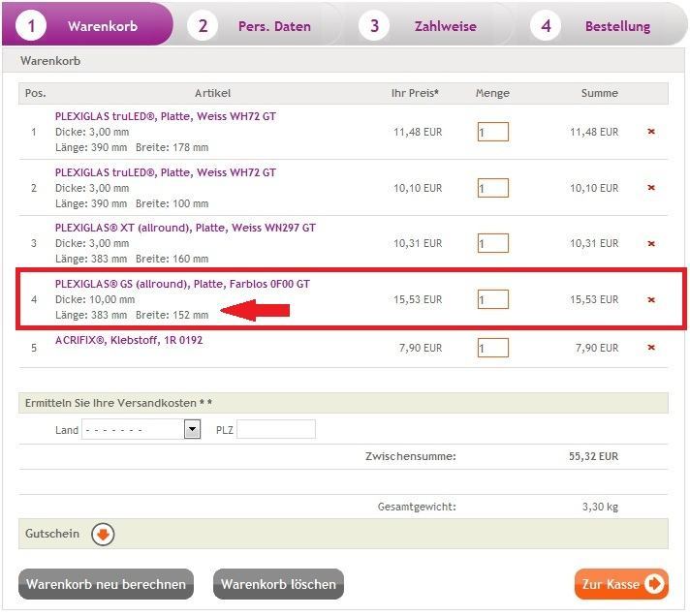Image resolution: width=690 pixels, height=616 pixels.
Task: Open PLEXIGLAS XT (allround) Weiss WN297 link
Action: pos(185,228)
